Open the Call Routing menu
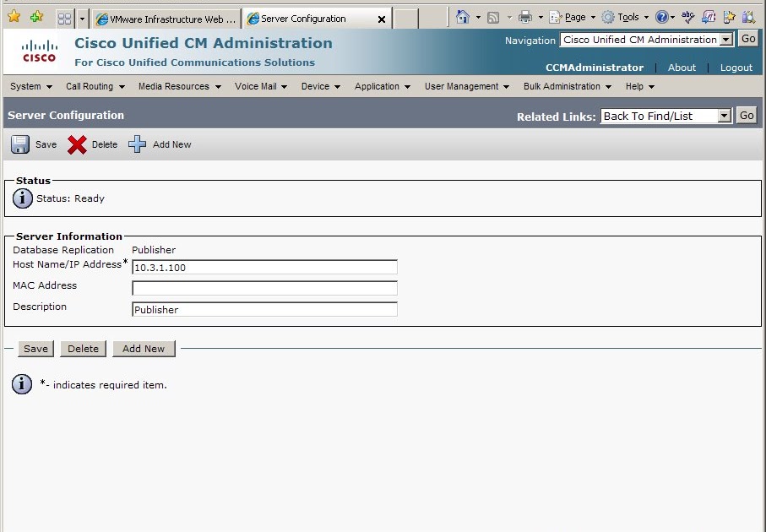 [95, 86]
